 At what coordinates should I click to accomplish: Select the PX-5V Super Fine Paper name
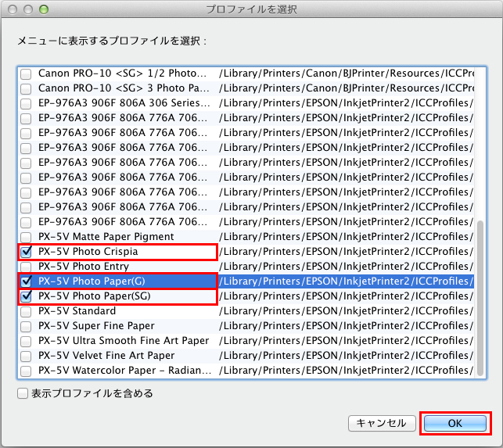pyautogui.click(x=96, y=326)
